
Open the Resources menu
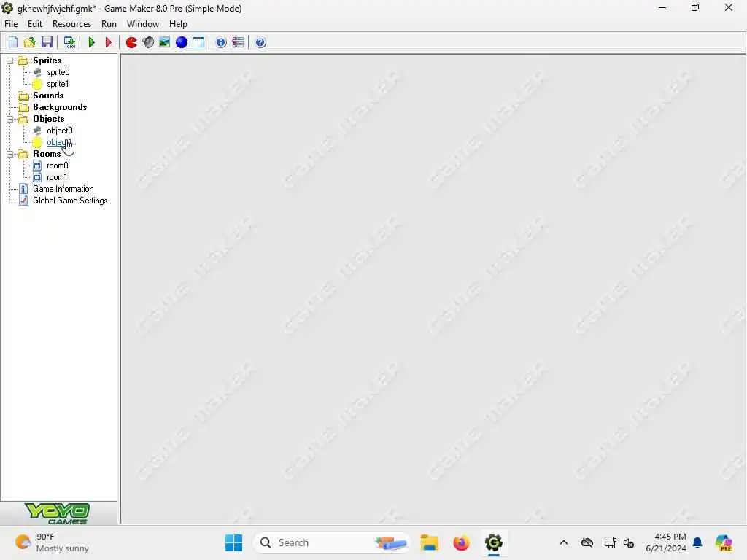72,24
